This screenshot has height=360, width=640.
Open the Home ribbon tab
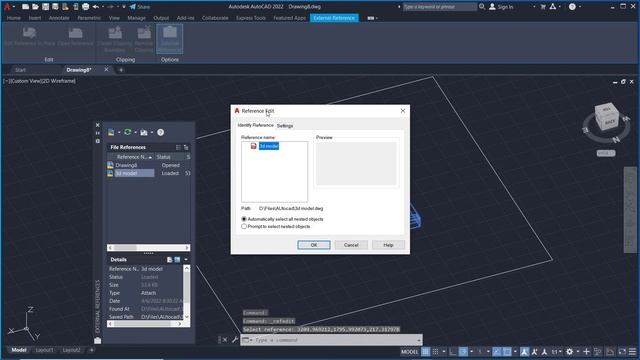coord(13,18)
